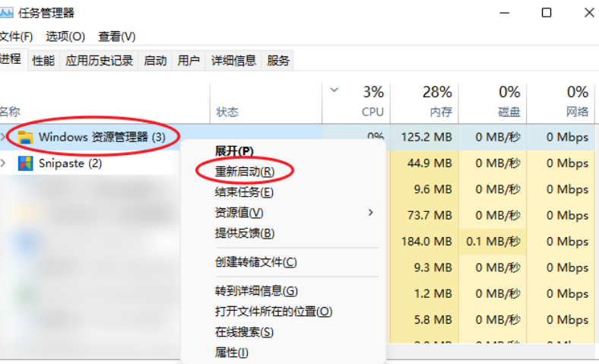Choose 创建转储文件(C) in the context menu
This screenshot has width=599, height=364.
click(x=255, y=262)
